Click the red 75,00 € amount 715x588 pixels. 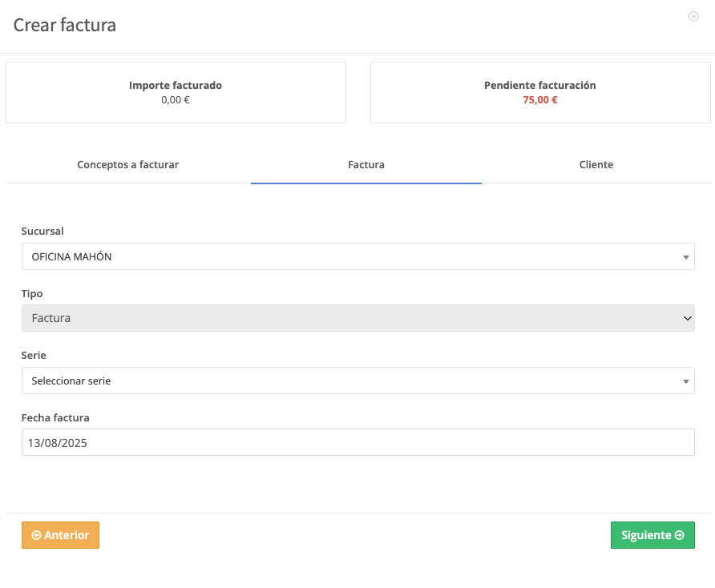click(540, 100)
